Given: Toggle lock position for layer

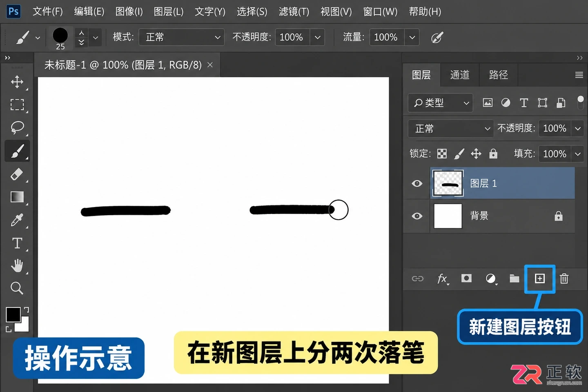Looking at the screenshot, I should coord(476,154).
